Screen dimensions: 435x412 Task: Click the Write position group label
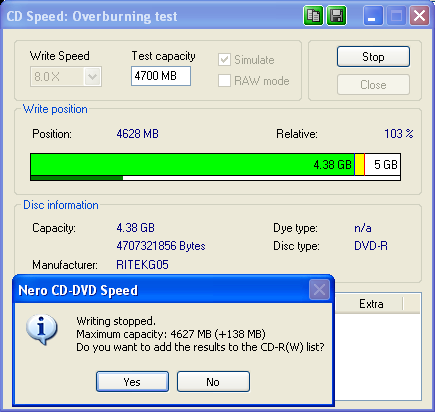click(55, 109)
